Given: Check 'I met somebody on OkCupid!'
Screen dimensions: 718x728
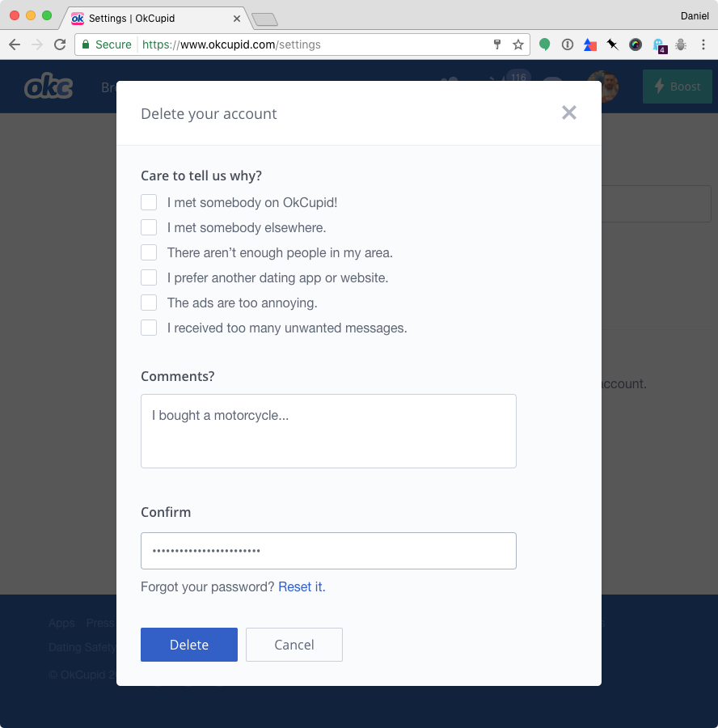Looking at the screenshot, I should click(x=149, y=202).
